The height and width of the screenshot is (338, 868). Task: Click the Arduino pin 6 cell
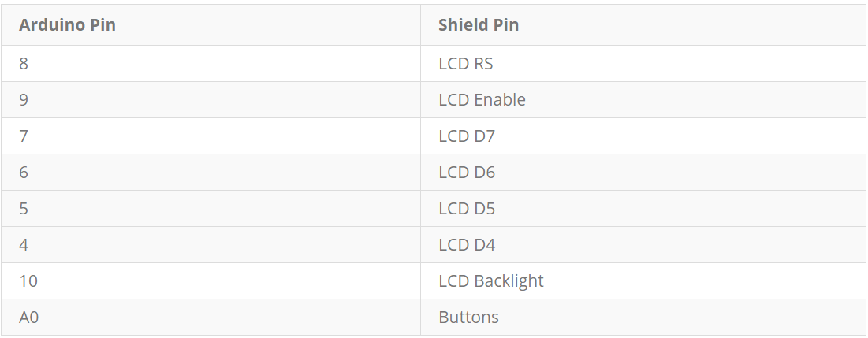pos(24,173)
